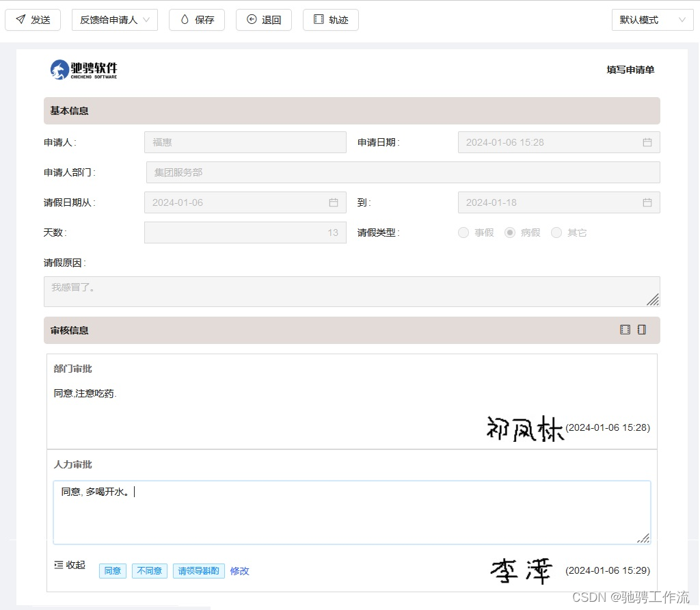Click the 同意,注意吃药. comment text

[x=85, y=393]
